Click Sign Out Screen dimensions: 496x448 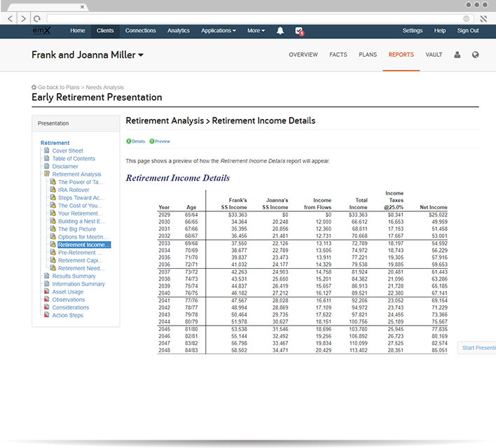(468, 31)
